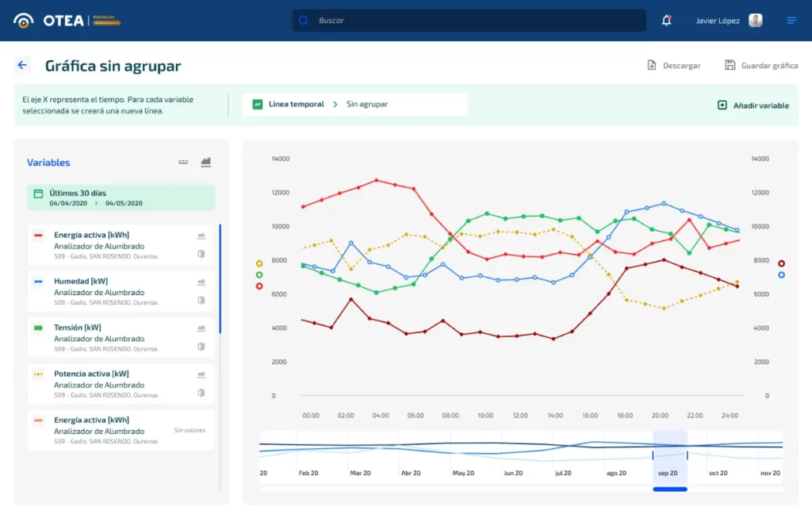Click the blue scrollbar thumb under the timeline

pos(670,489)
